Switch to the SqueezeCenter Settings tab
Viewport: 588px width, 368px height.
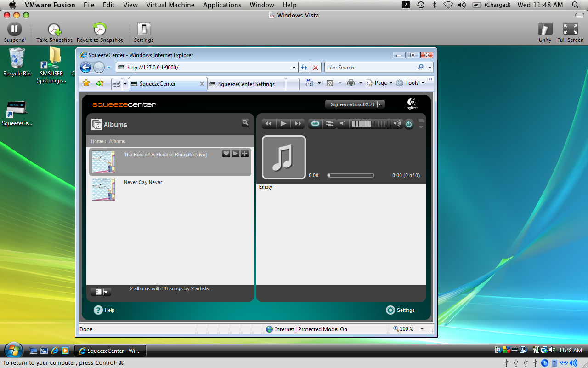(246, 84)
